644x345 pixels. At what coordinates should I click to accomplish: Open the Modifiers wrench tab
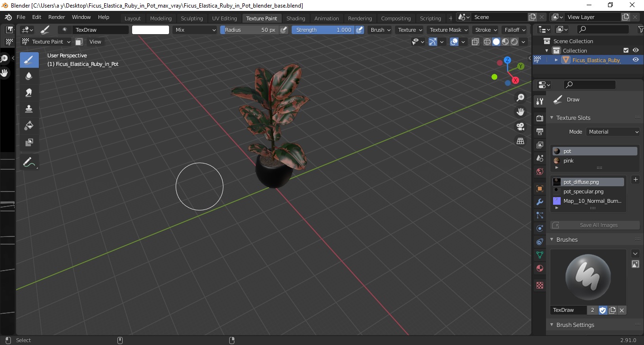[x=539, y=202]
